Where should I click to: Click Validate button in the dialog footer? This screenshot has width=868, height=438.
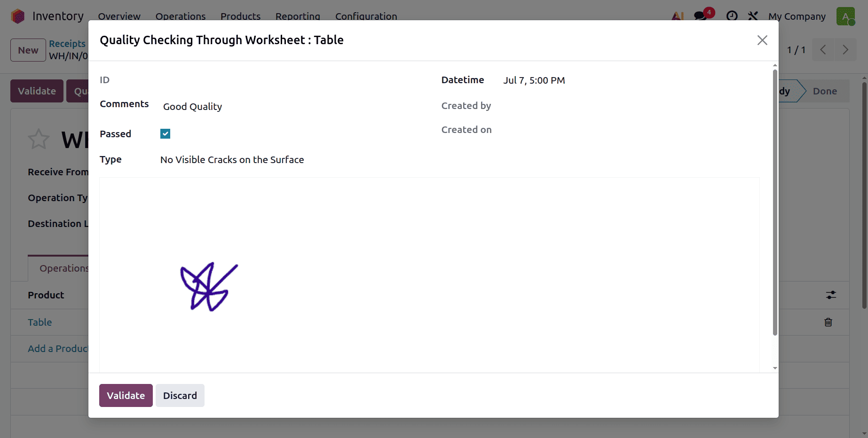click(126, 396)
